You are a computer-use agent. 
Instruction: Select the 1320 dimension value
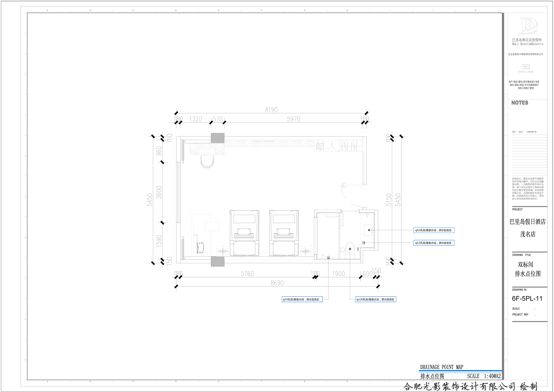click(x=195, y=119)
